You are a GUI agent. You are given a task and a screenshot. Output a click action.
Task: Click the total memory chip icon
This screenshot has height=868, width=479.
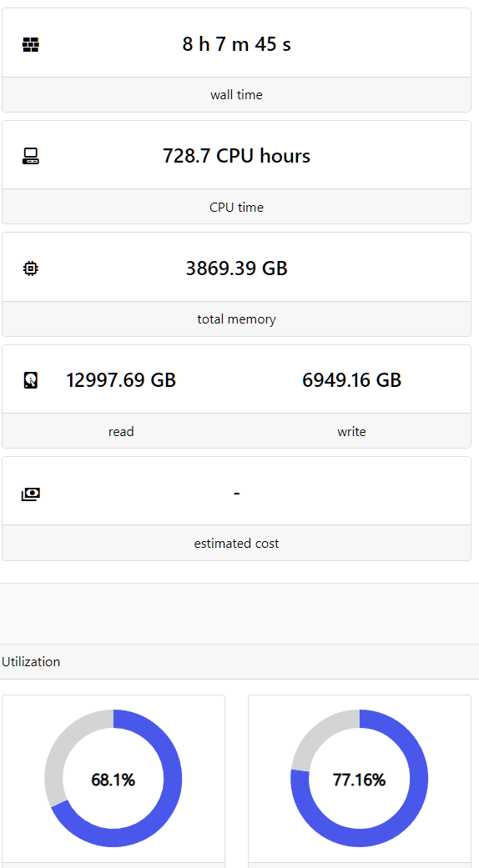tap(30, 269)
